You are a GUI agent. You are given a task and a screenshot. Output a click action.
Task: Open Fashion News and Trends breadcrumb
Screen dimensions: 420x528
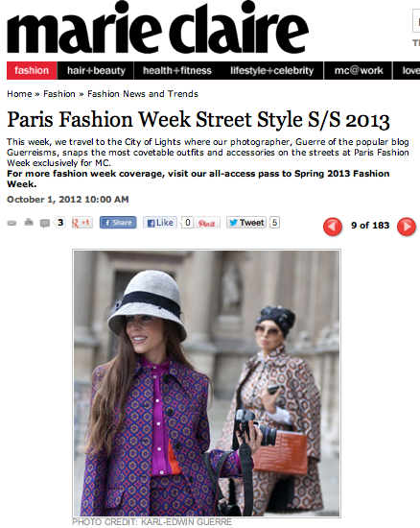point(143,94)
